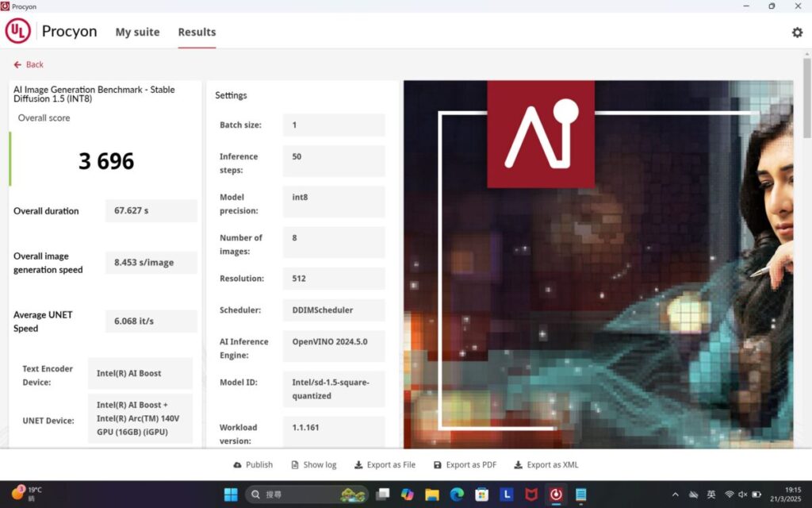Open McAfee from the taskbar
812x508 pixels.
pyautogui.click(x=531, y=495)
